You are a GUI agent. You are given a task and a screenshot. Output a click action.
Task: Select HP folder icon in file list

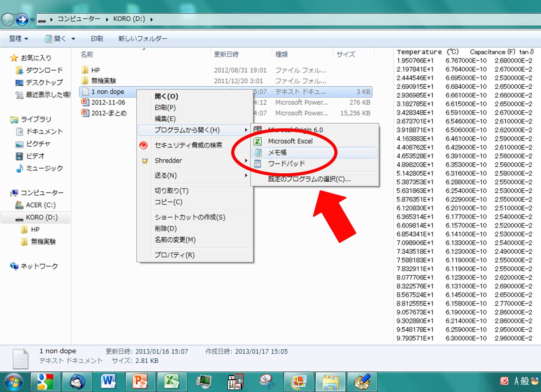click(85, 70)
